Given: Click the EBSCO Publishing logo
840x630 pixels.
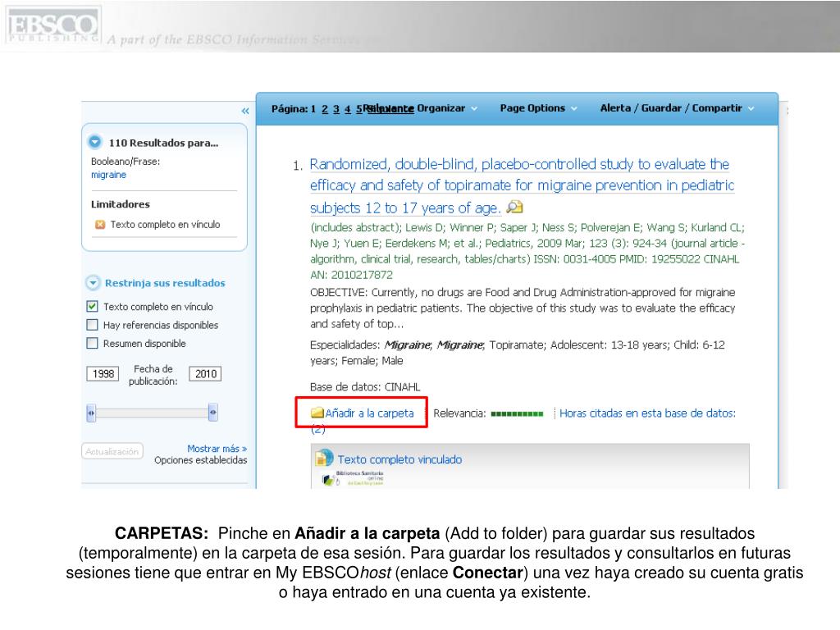Looking at the screenshot, I should pos(53,25).
